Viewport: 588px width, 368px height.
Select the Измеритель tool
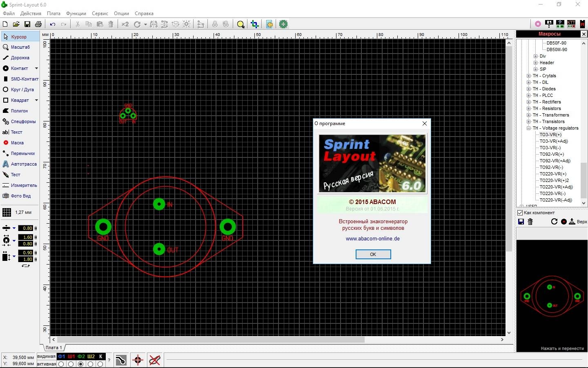point(20,185)
